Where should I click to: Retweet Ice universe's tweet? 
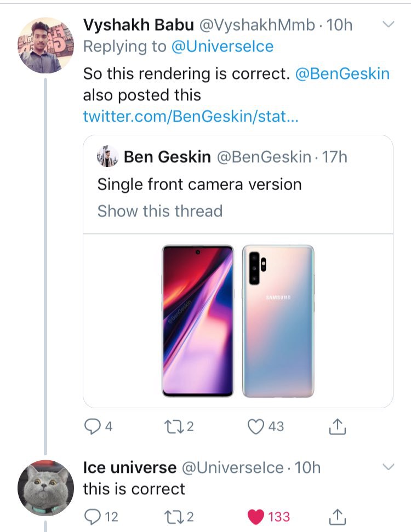point(173,517)
